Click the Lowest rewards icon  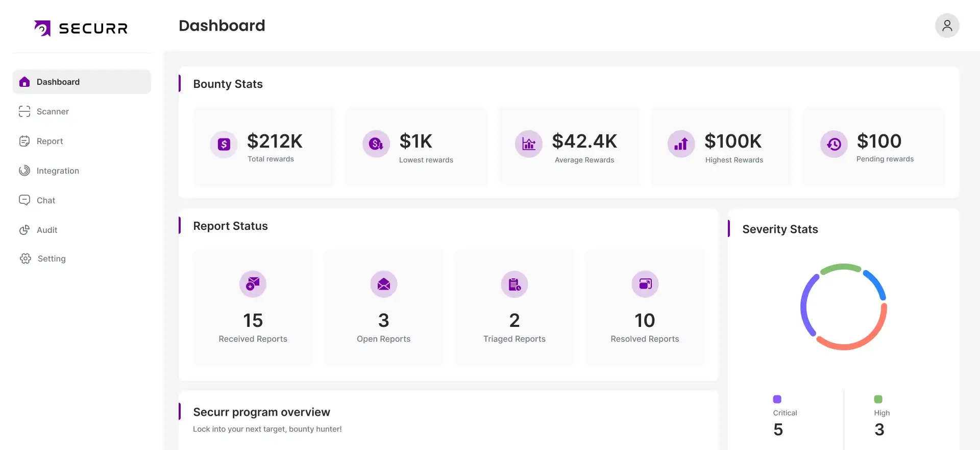376,144
